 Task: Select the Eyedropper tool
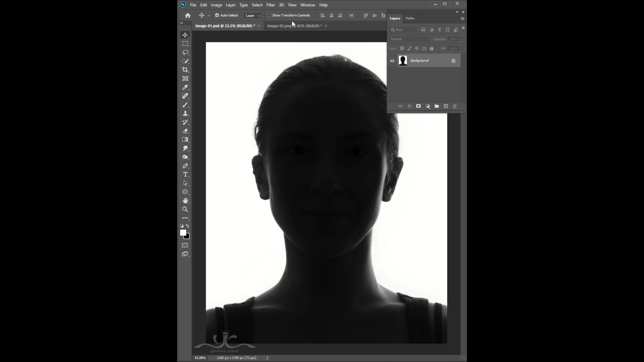click(x=185, y=87)
